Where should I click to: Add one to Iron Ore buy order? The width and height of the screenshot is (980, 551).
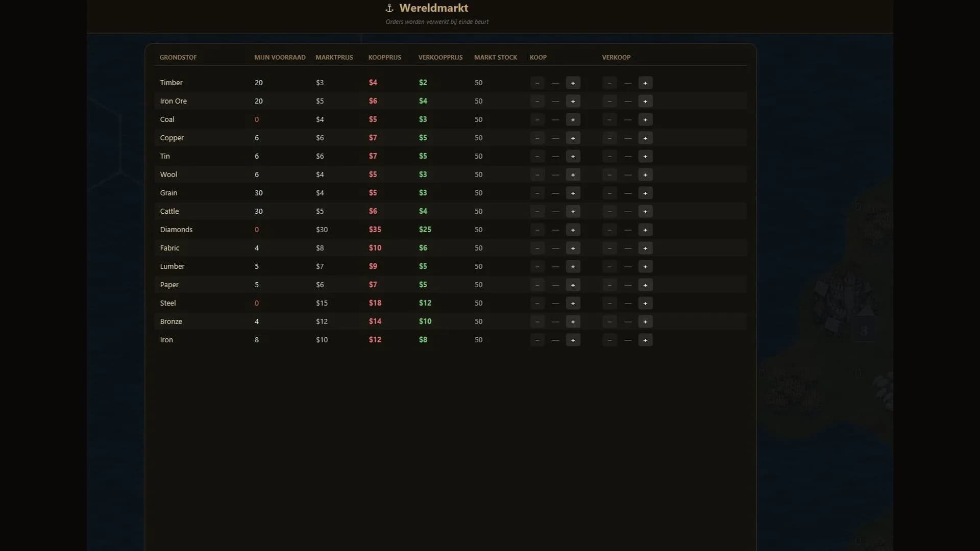pos(573,101)
